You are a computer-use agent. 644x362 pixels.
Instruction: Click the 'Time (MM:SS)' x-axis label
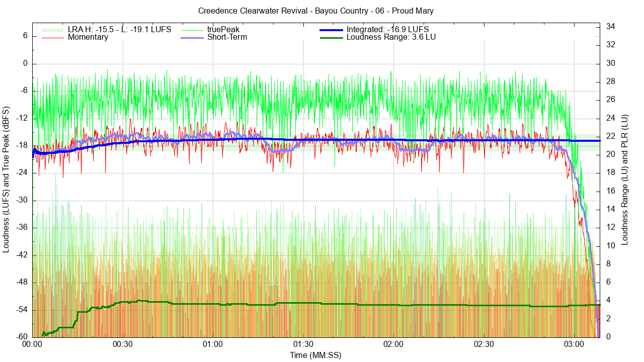[315, 355]
